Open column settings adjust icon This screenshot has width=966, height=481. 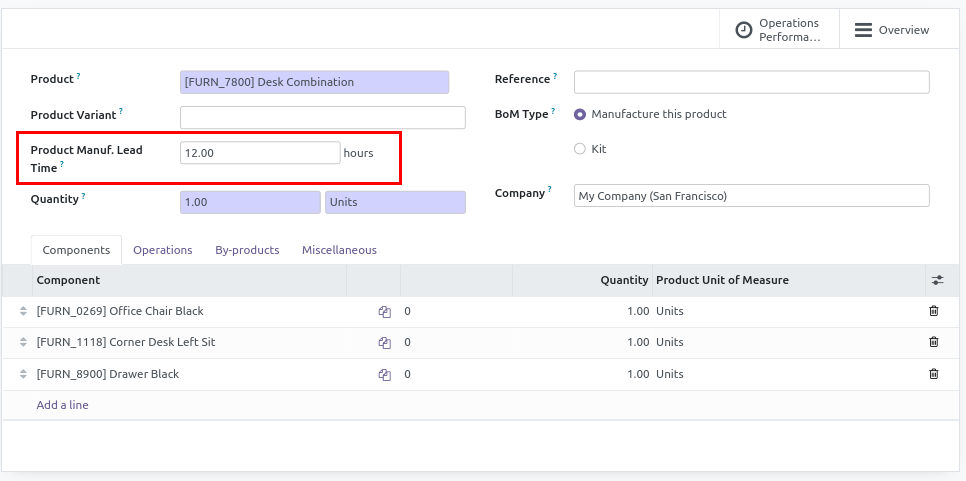pyautogui.click(x=937, y=280)
